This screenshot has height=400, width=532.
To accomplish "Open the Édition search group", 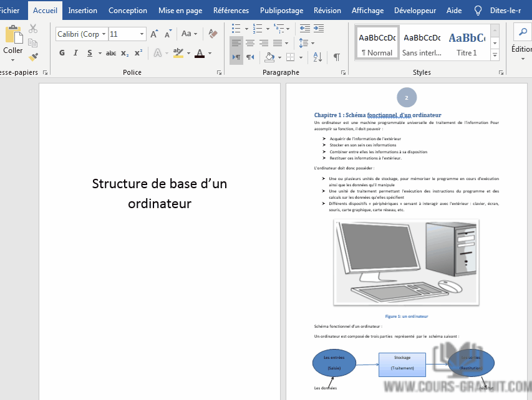I will click(523, 42).
